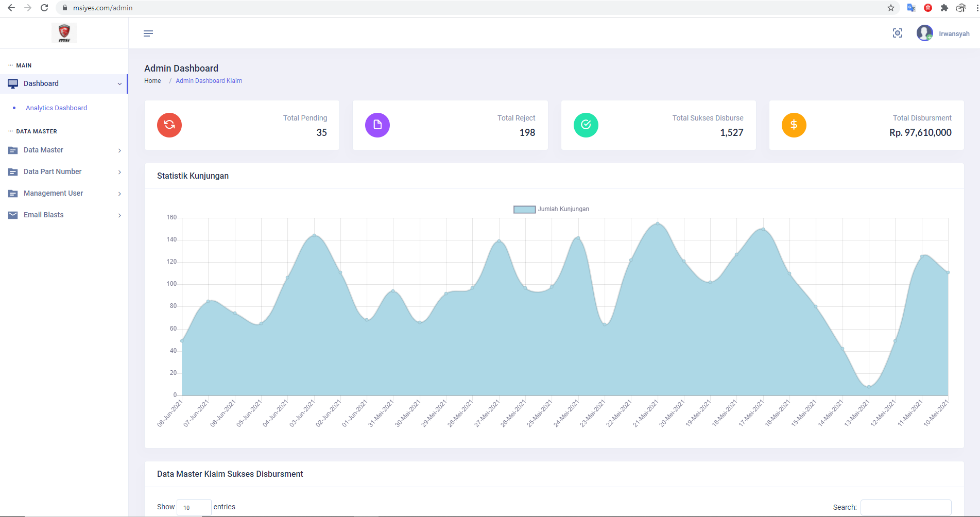Open the Show entries count dropdown
980x517 pixels.
coord(194,507)
